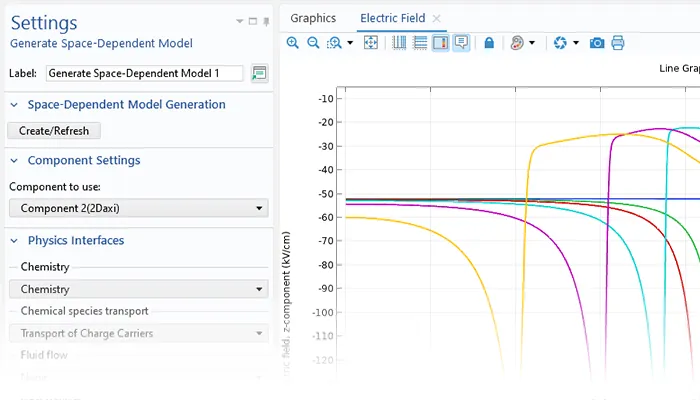The image size is (700, 400).
Task: Close the Electric Field tab
Action: coord(436,18)
